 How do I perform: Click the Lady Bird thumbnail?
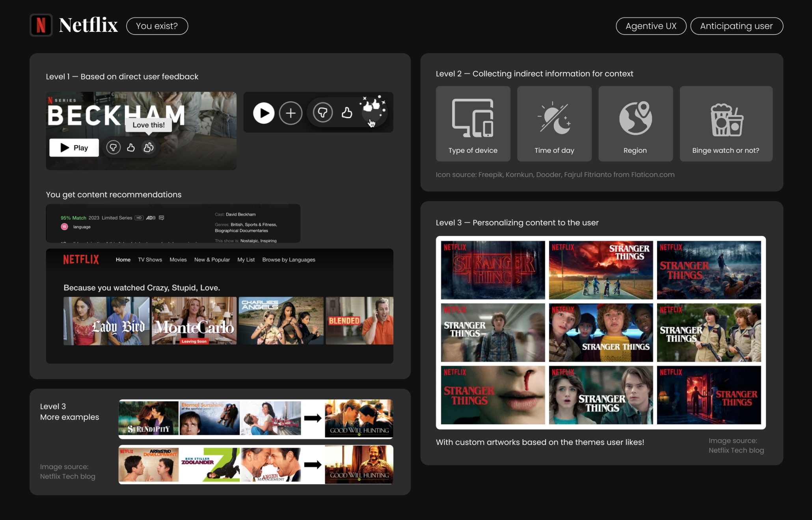point(106,321)
